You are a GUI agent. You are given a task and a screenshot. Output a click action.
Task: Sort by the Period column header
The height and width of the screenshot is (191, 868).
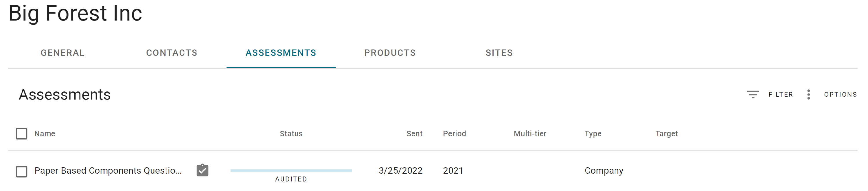point(454,134)
